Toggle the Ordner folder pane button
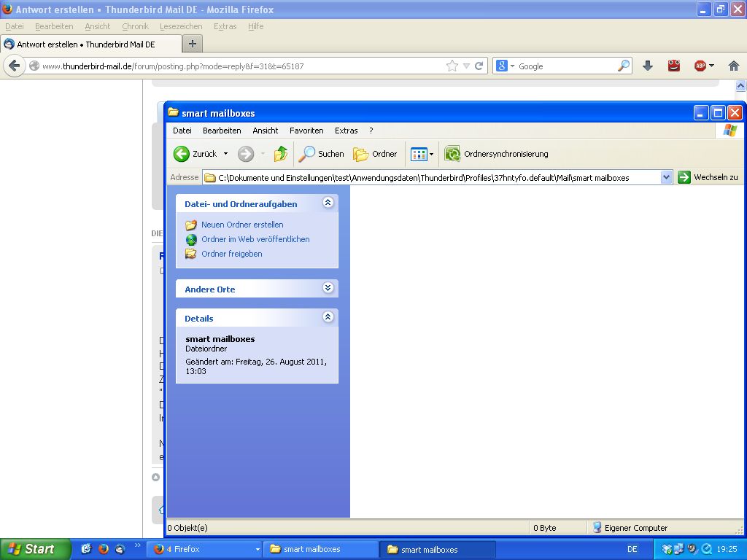 click(x=376, y=154)
